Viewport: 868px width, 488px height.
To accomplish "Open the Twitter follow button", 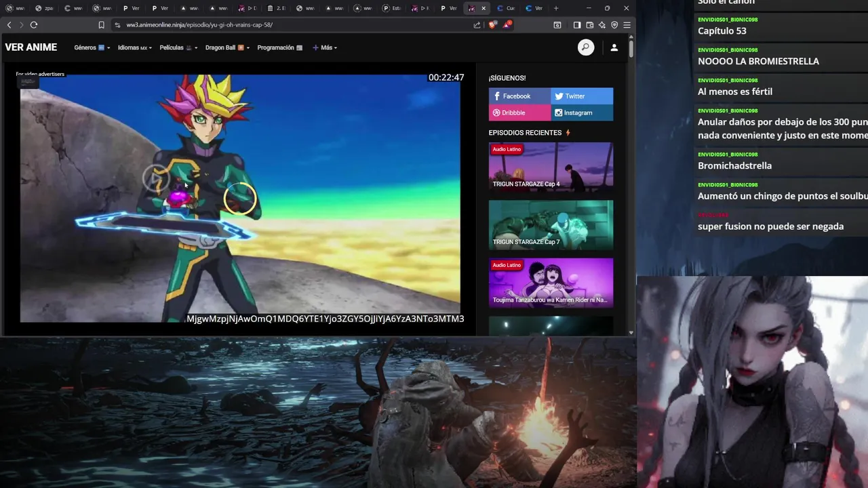I will click(x=582, y=96).
